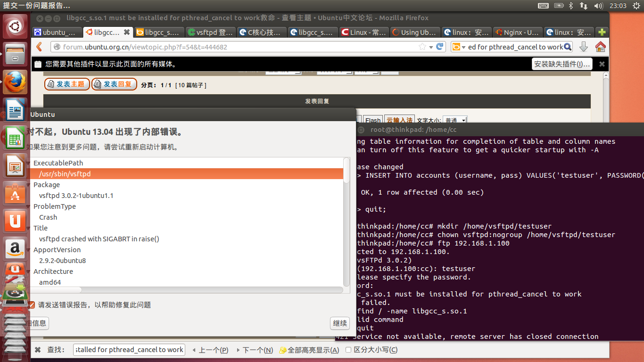
Task: Bookmark this page with the star icon
Action: 422,47
